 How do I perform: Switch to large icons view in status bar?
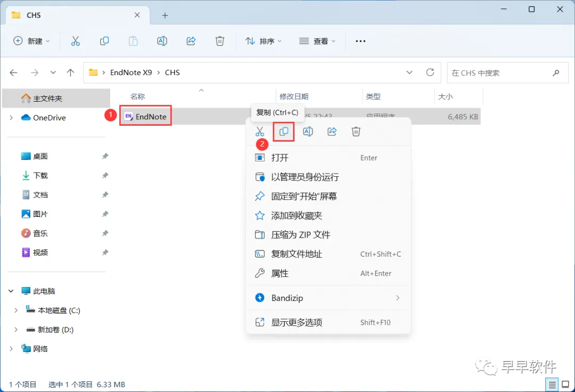565,385
